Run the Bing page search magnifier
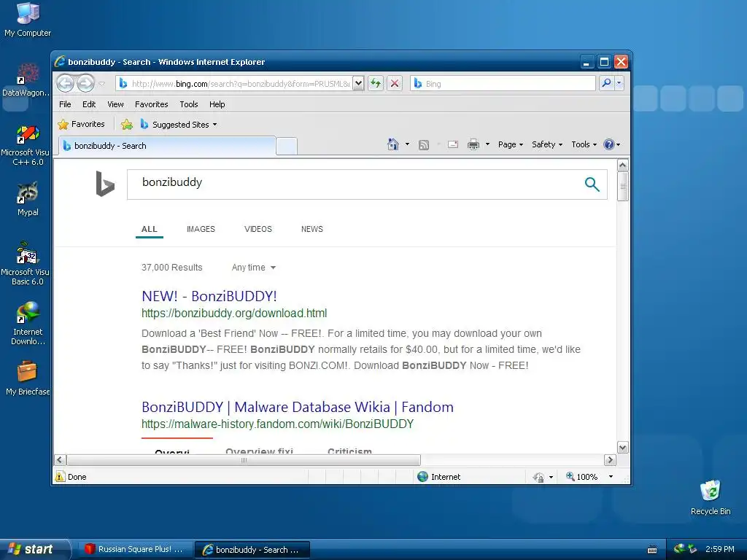 [x=592, y=184]
